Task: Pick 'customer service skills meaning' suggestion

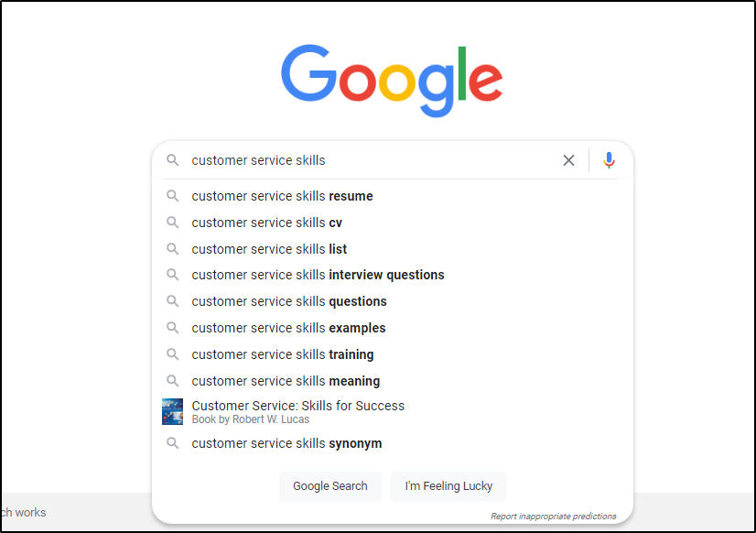Action: click(x=286, y=381)
